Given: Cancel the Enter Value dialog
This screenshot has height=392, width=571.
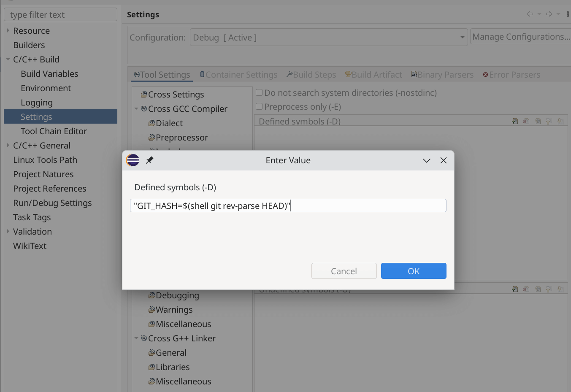Looking at the screenshot, I should pyautogui.click(x=344, y=270).
